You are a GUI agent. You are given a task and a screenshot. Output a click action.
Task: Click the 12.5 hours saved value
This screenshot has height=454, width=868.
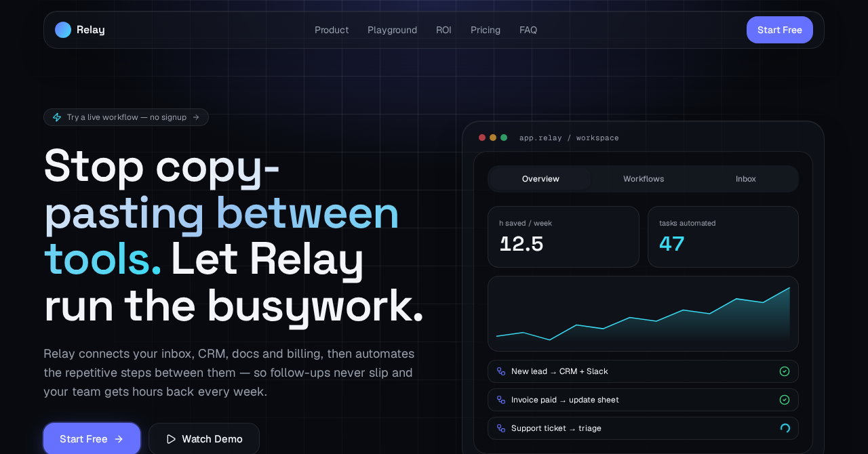(521, 244)
